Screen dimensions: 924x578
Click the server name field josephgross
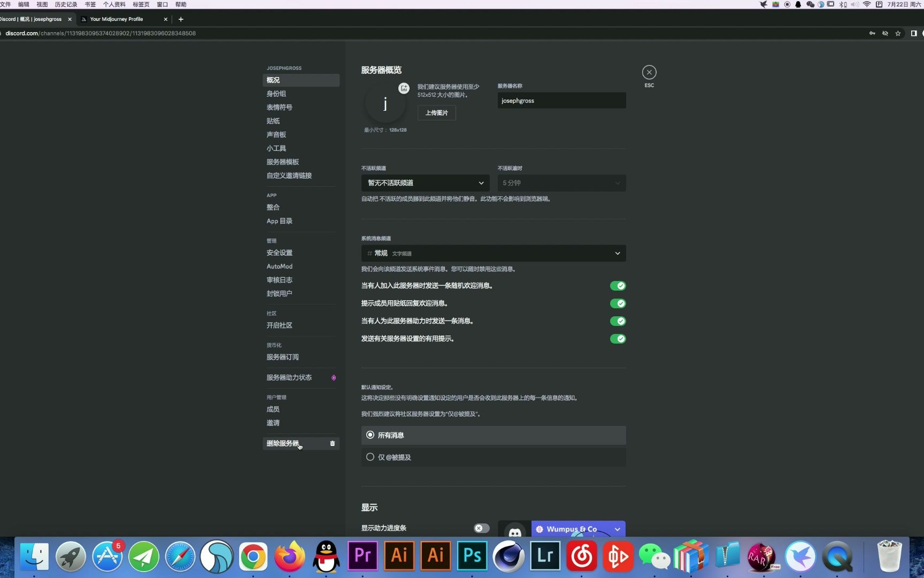561,100
